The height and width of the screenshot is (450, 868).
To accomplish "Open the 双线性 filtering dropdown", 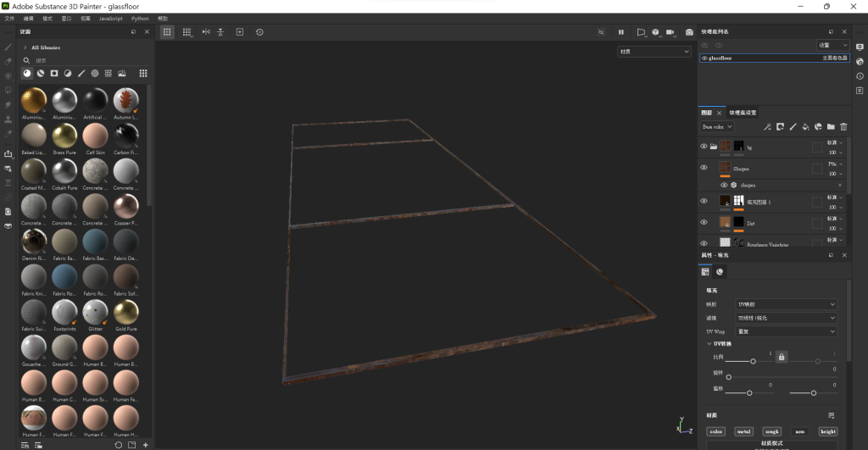I will (x=786, y=318).
